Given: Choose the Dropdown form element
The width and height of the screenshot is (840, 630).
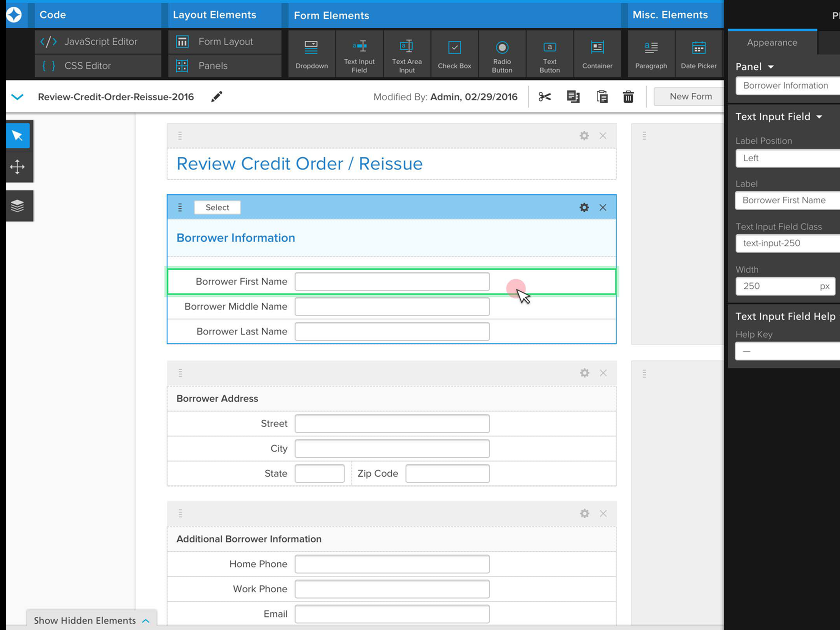Looking at the screenshot, I should (x=312, y=54).
